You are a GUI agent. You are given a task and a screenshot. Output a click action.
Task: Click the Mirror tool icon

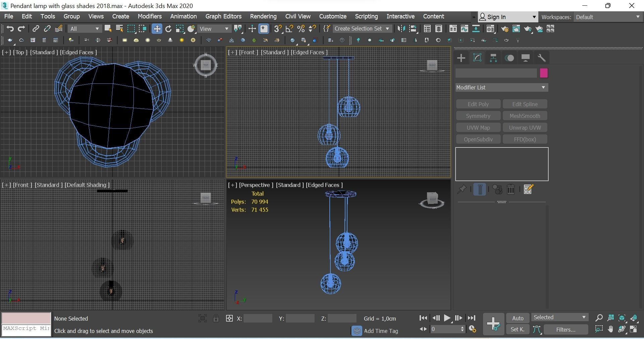(x=401, y=29)
